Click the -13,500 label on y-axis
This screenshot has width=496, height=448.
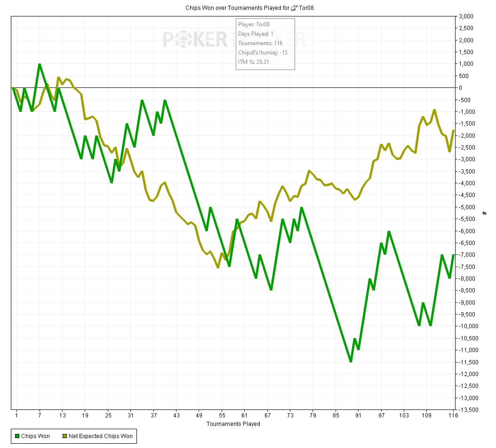469,410
